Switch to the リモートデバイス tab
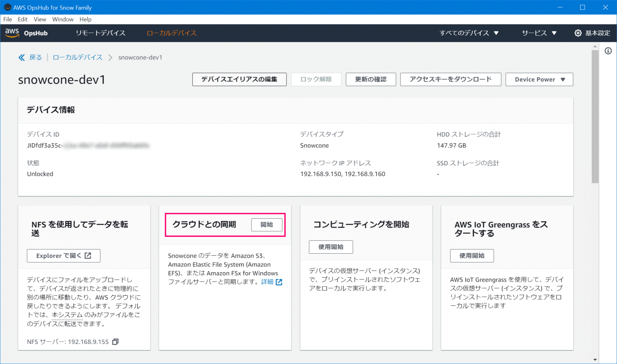 (x=100, y=33)
